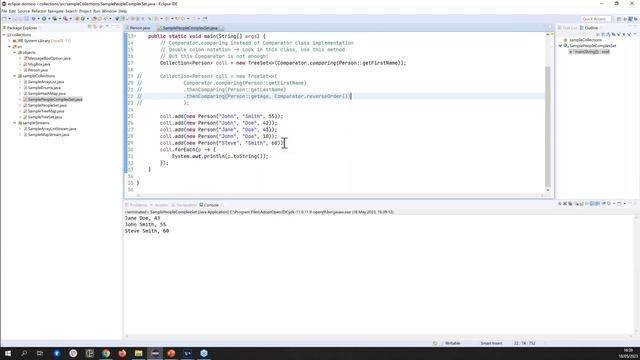Viewport: 640px width, 360px height.
Task: Open MessageBoxOption.java in Package Explorer
Action: pos(49,58)
